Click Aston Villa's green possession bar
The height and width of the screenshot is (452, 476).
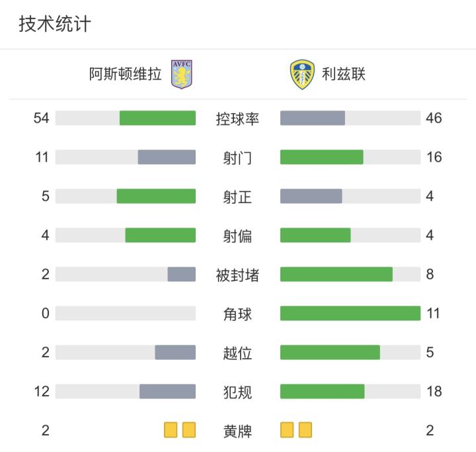tap(157, 118)
